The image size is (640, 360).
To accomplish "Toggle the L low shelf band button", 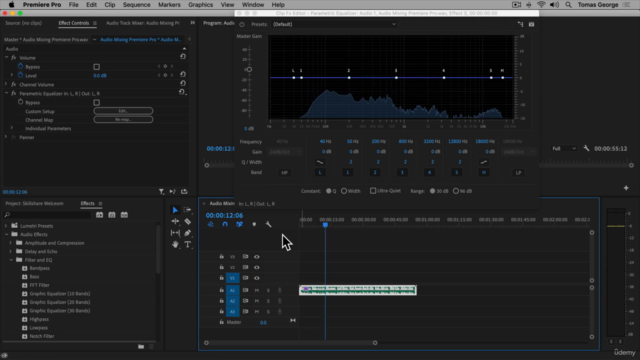I will [320, 173].
